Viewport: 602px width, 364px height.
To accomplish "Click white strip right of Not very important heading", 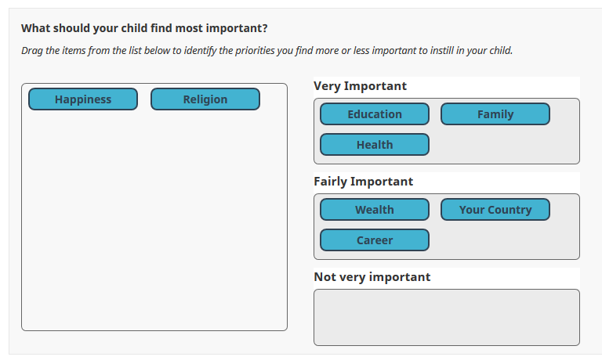I will pos(506,277).
